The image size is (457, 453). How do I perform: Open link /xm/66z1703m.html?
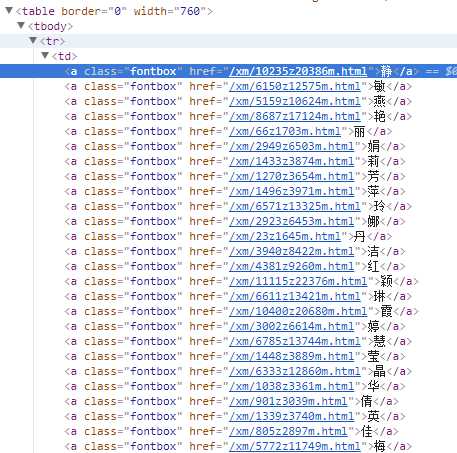click(x=285, y=131)
